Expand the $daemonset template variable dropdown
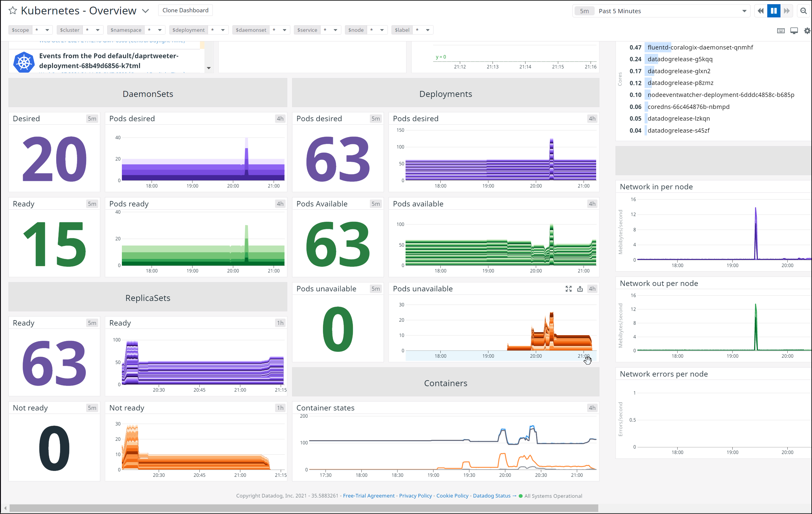812x514 pixels. (284, 30)
